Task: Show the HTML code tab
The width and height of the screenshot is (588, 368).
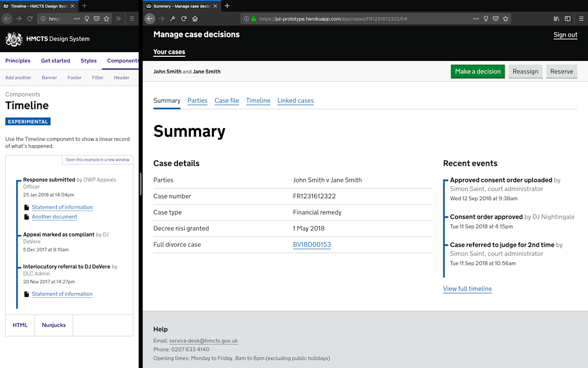Action: [x=20, y=325]
